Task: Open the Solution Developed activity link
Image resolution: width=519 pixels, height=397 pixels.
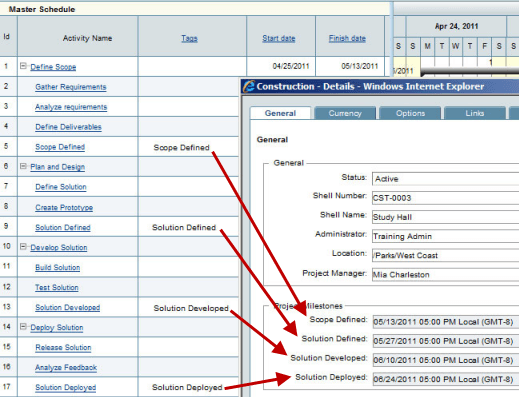Action: click(68, 308)
